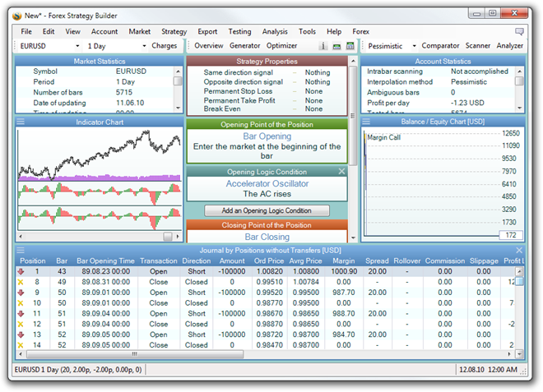Image resolution: width=543 pixels, height=392 pixels.
Task: Click the Journal horizontal scrollbar thumb
Action: tap(135, 354)
